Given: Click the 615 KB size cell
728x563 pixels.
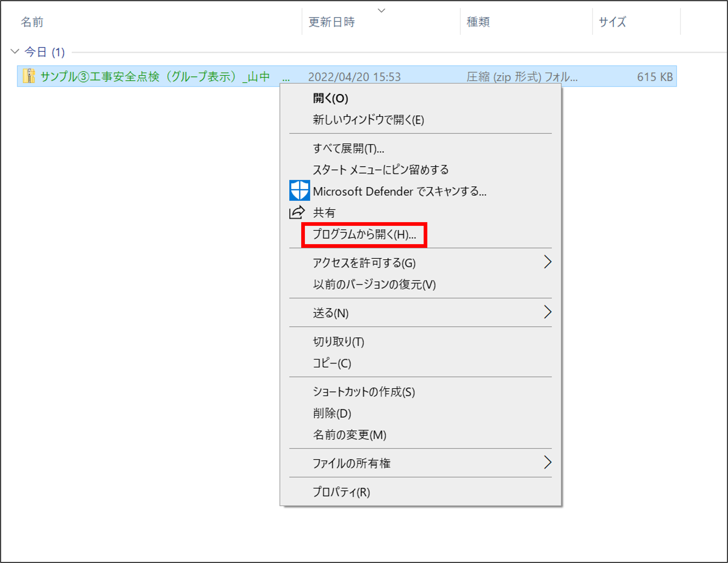Looking at the screenshot, I should 655,76.
